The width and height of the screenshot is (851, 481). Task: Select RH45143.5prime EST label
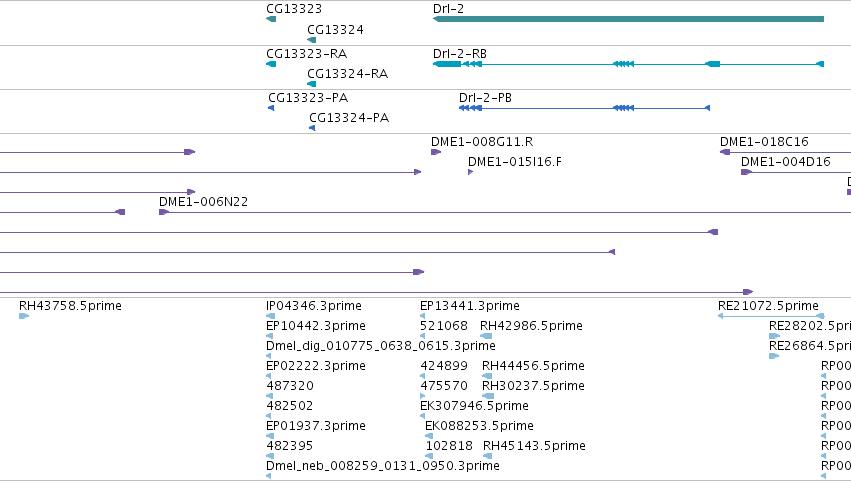534,446
